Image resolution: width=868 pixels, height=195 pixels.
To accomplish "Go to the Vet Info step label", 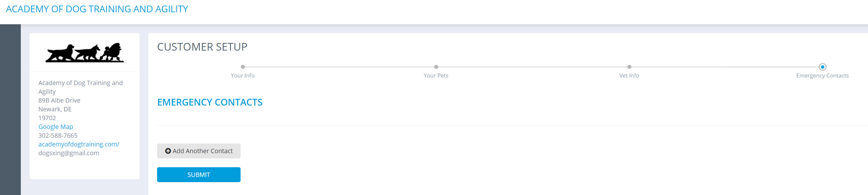I will (x=629, y=76).
